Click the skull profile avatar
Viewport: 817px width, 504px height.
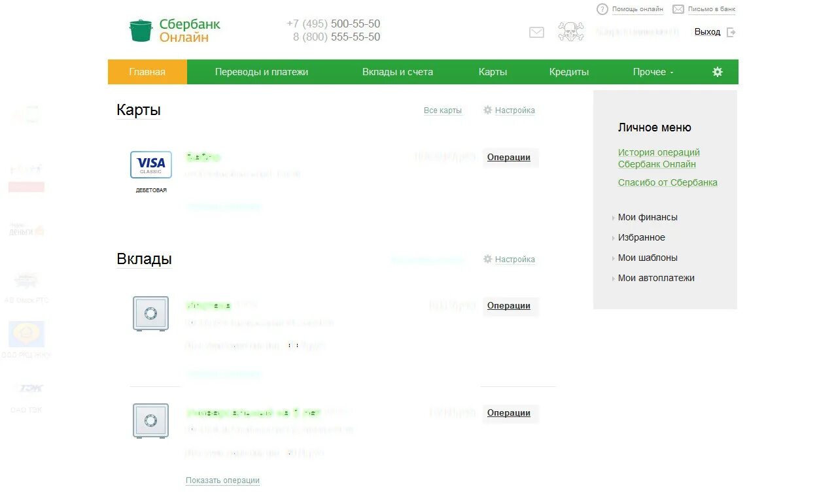click(x=570, y=31)
